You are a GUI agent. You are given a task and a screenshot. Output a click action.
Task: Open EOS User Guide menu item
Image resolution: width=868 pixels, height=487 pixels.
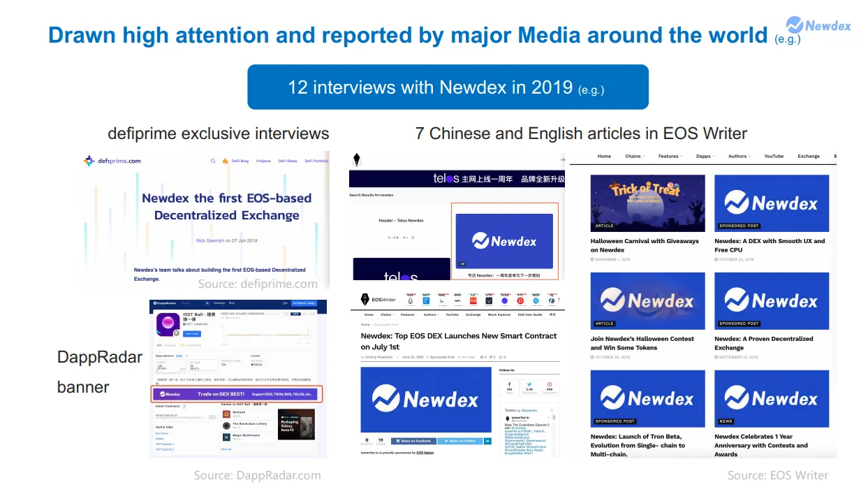click(529, 314)
